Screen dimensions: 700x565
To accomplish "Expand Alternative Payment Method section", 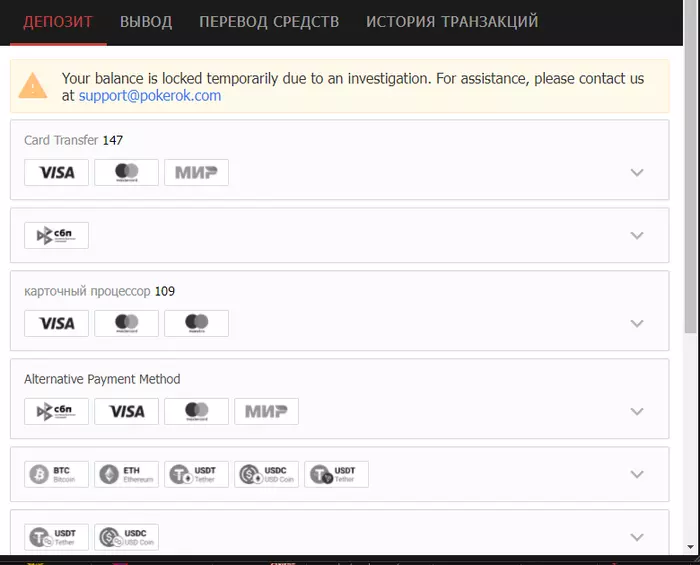I will [x=637, y=411].
